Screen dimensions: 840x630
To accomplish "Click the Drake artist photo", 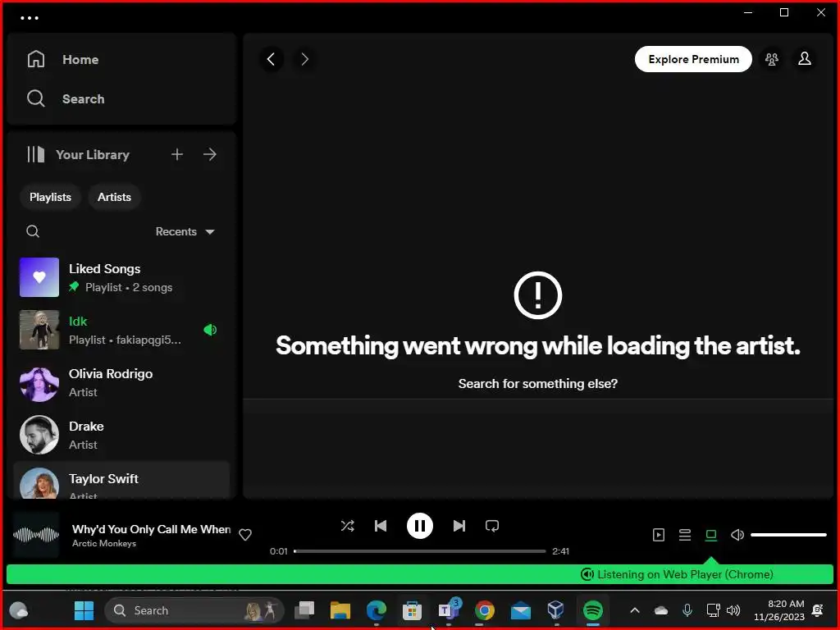I will point(39,435).
